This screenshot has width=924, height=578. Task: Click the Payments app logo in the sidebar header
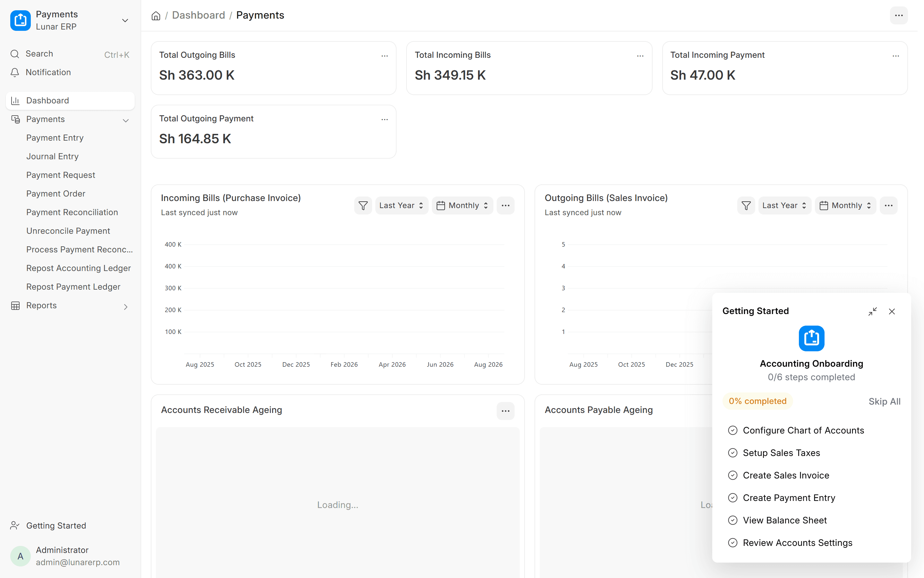point(20,20)
